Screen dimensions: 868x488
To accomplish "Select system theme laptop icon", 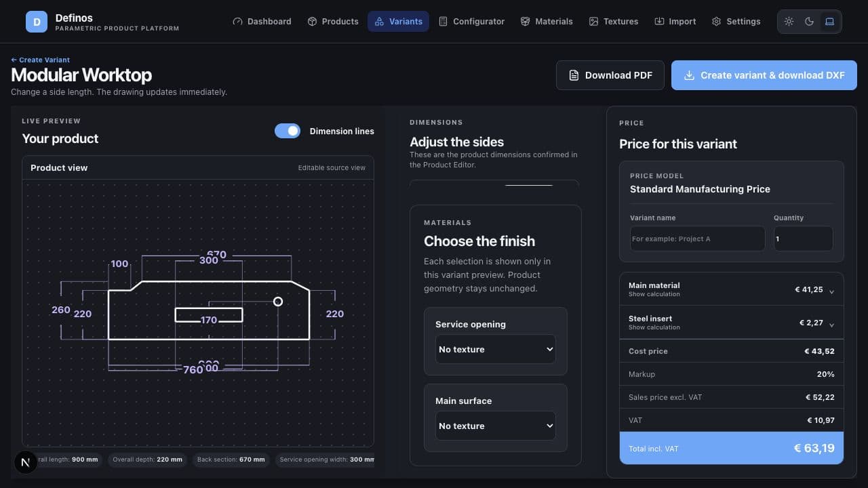I will [x=829, y=22].
